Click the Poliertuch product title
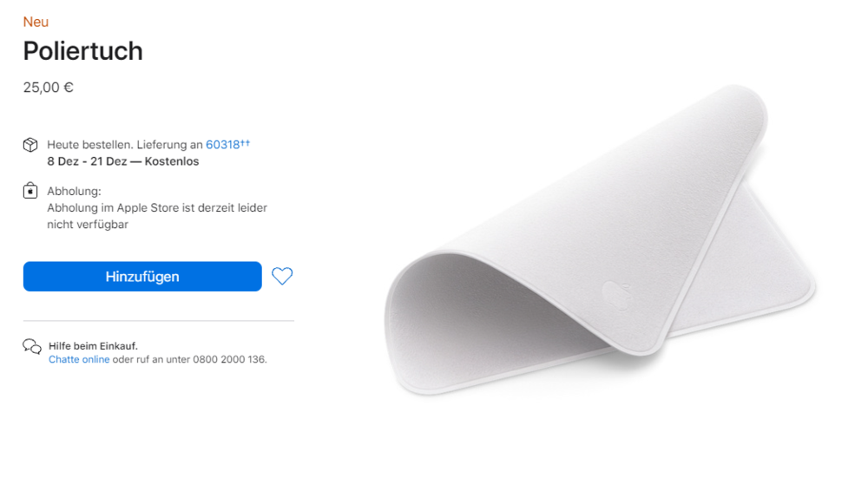The height and width of the screenshot is (484, 868). 83,51
